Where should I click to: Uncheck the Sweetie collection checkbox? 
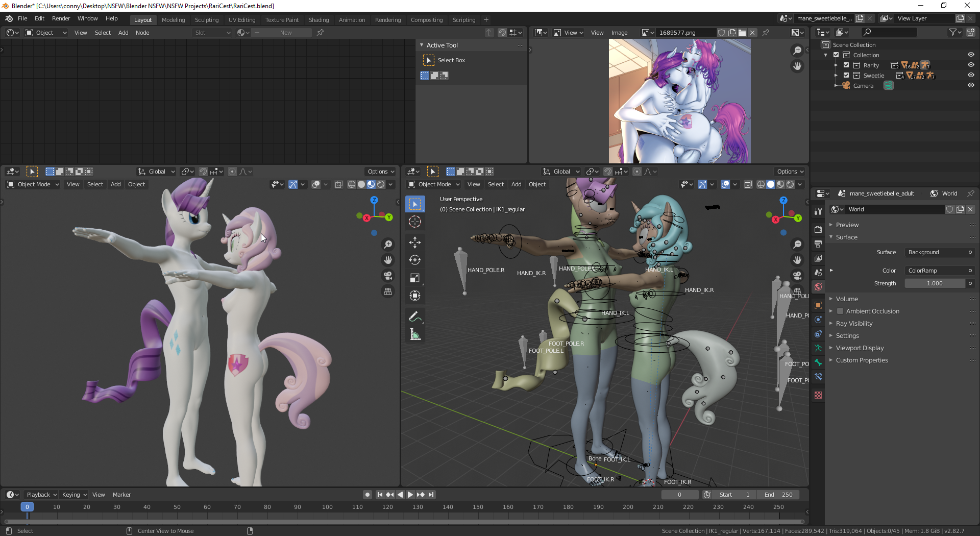pos(846,75)
